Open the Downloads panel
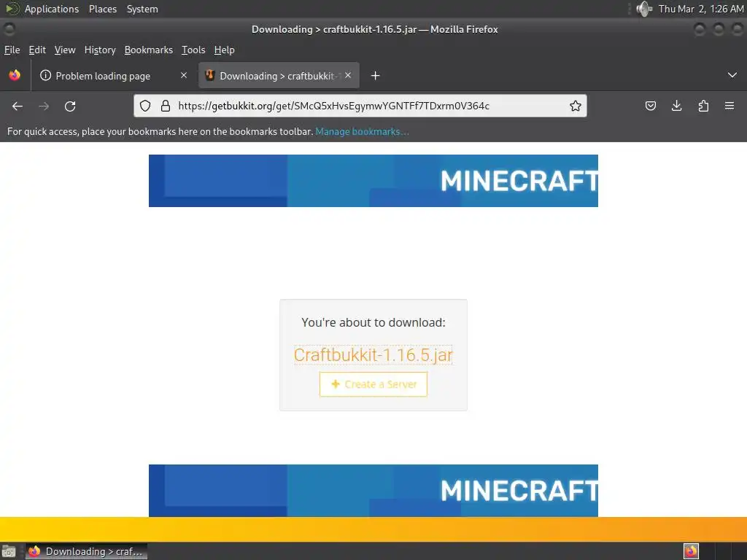The height and width of the screenshot is (560, 747). 676,106
